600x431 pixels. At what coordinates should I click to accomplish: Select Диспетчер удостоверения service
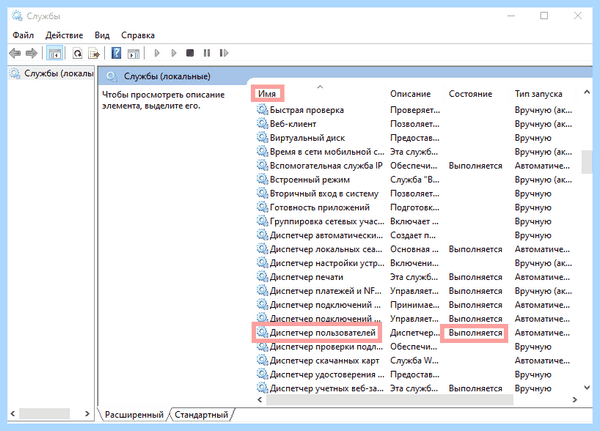coord(327,374)
